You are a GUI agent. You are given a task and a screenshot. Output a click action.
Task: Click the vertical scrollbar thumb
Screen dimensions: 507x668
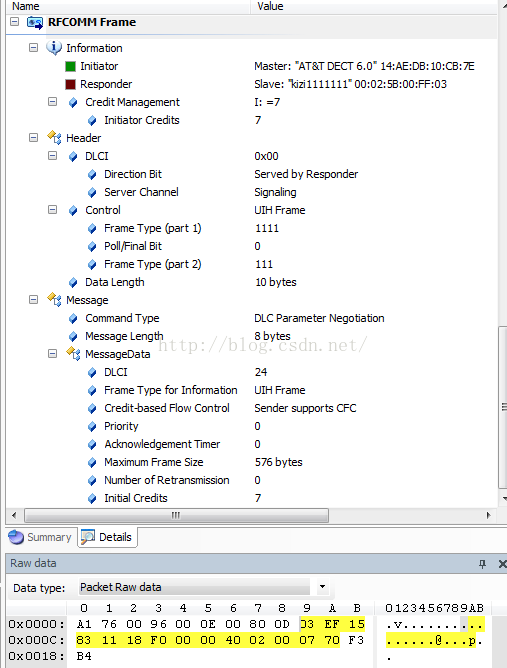pos(503,407)
